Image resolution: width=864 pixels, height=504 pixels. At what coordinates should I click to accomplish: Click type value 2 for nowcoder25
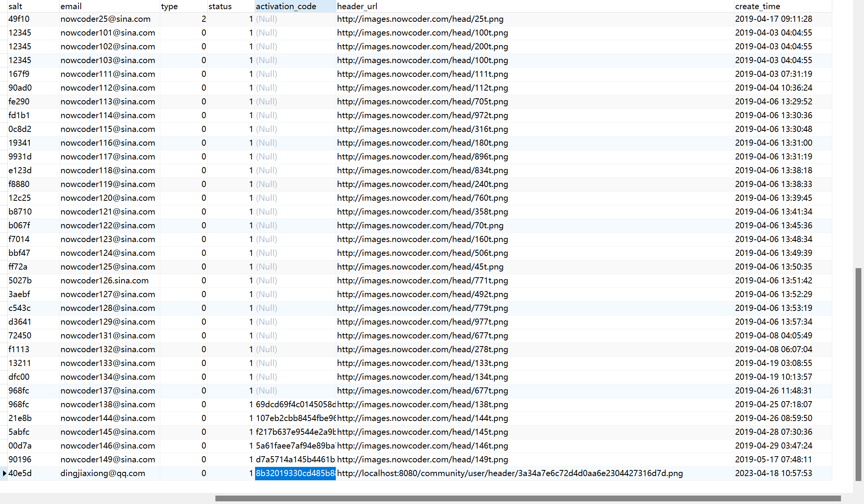(183, 19)
